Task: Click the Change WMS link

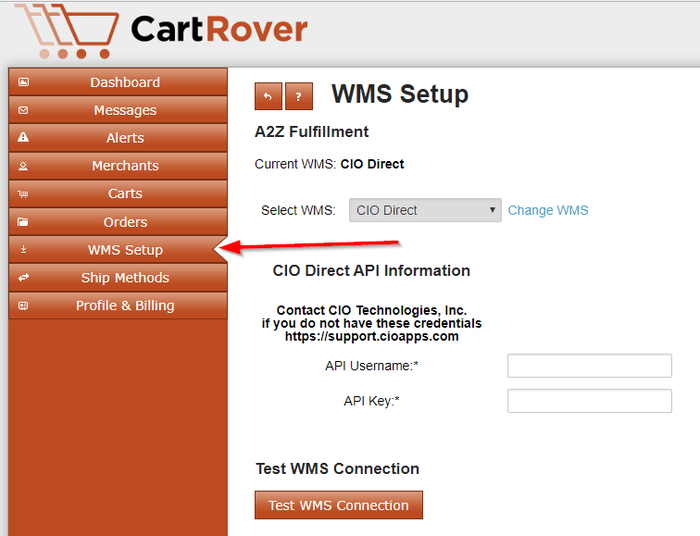Action: coord(548,210)
